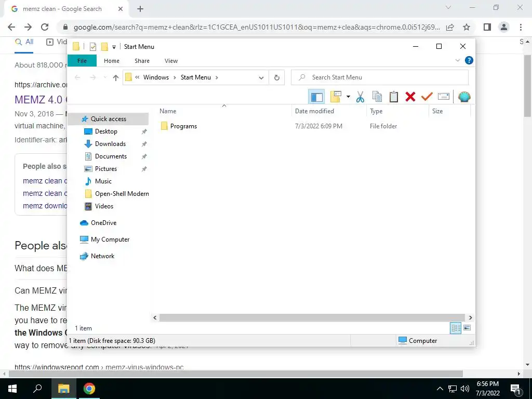532x399 pixels.
Task: Open a new Chrome tab
Action: (140, 9)
